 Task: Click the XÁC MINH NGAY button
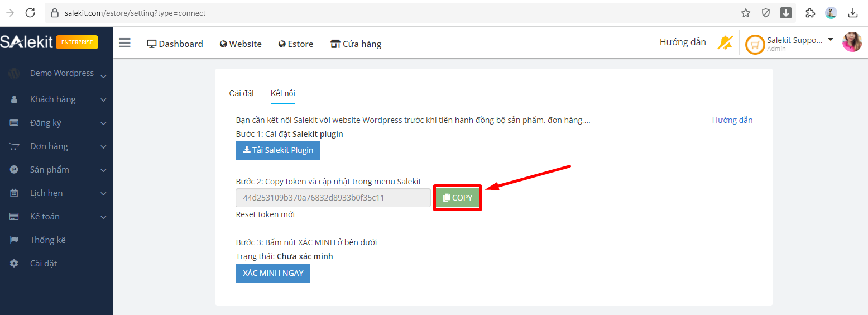273,273
